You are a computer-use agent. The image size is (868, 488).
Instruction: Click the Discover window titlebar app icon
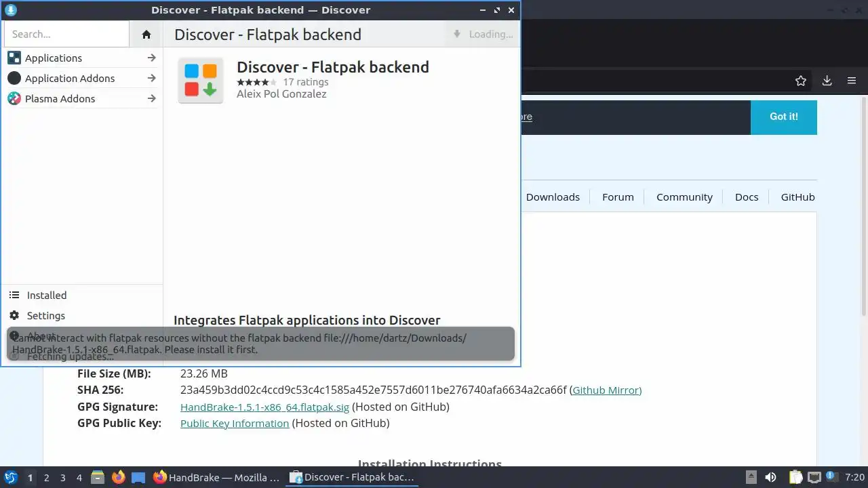tap(10, 10)
